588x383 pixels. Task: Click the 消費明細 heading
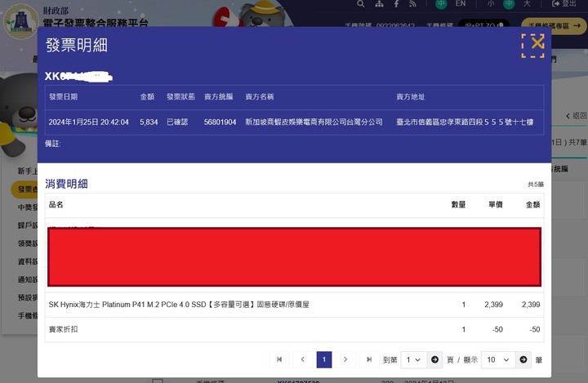(x=66, y=184)
